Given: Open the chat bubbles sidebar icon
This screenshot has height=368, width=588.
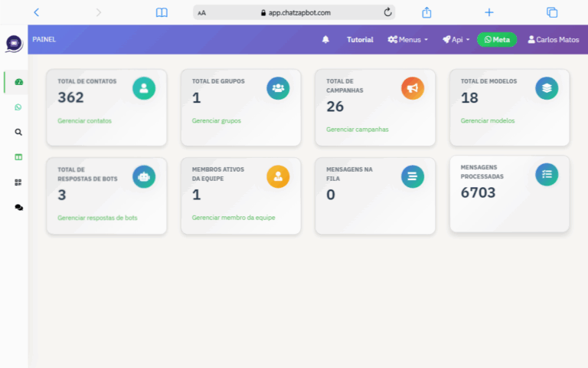Looking at the screenshot, I should click(x=18, y=207).
